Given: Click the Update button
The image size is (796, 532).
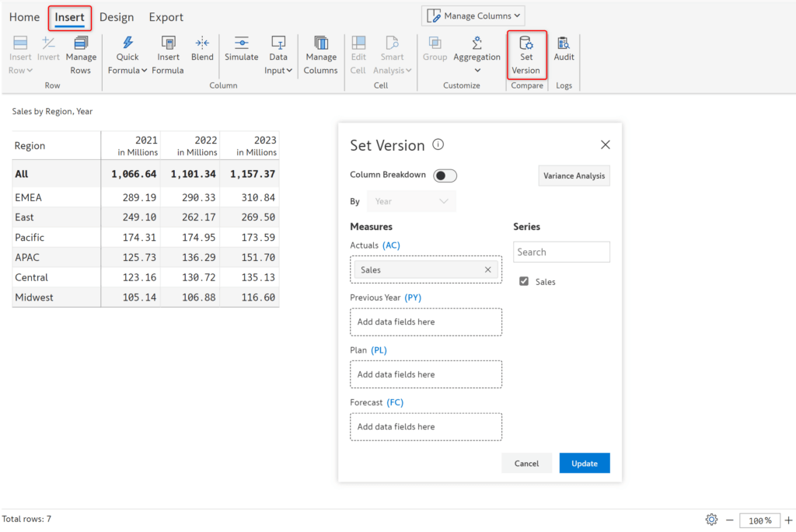Looking at the screenshot, I should (x=585, y=463).
